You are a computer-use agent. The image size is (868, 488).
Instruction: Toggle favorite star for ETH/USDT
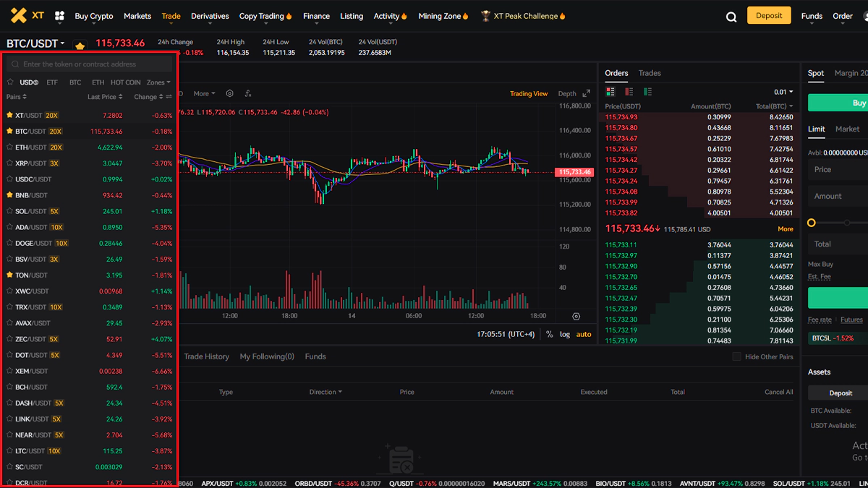click(9, 147)
